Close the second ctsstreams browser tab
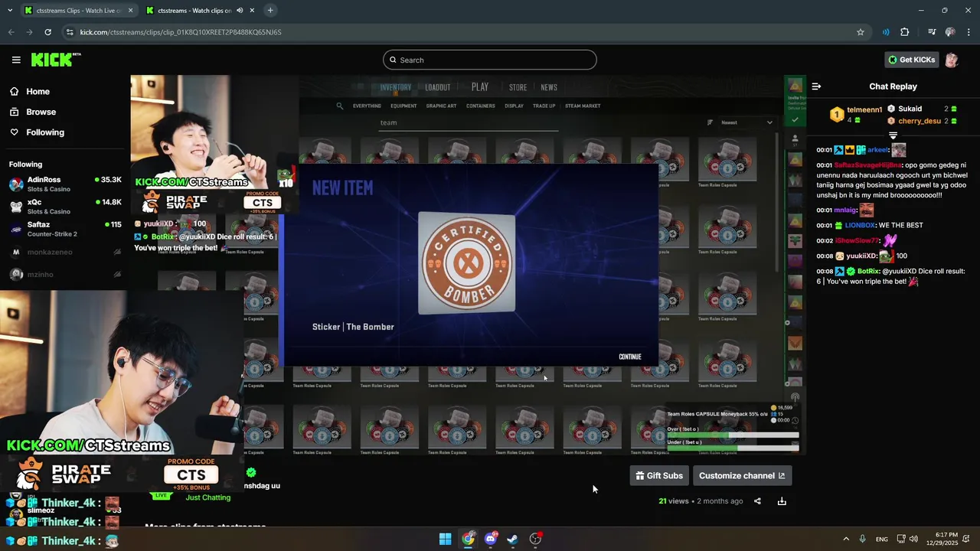The width and height of the screenshot is (980, 551). tap(252, 11)
